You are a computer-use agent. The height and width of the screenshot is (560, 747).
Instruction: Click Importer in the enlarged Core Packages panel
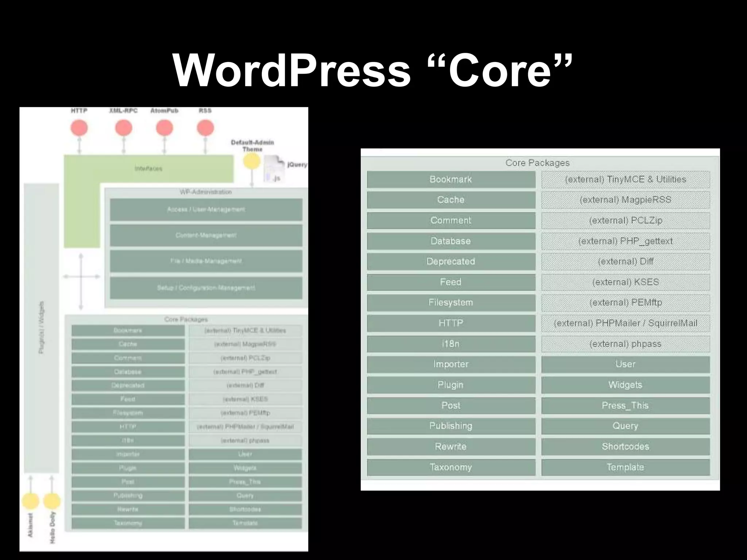click(451, 364)
